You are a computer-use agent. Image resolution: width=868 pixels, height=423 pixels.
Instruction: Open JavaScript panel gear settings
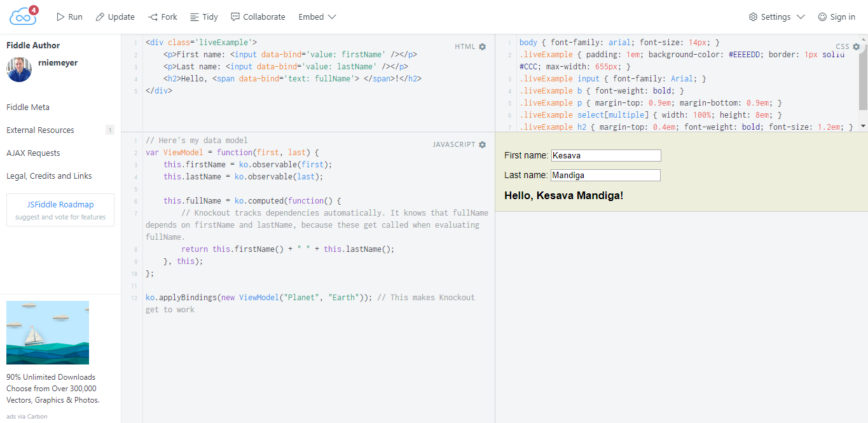point(482,144)
